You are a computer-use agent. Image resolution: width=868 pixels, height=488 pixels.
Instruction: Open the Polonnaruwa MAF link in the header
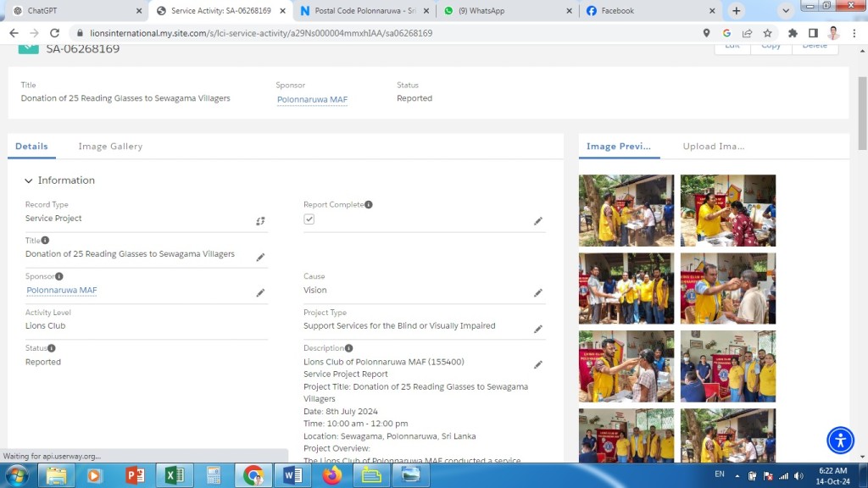[312, 100]
